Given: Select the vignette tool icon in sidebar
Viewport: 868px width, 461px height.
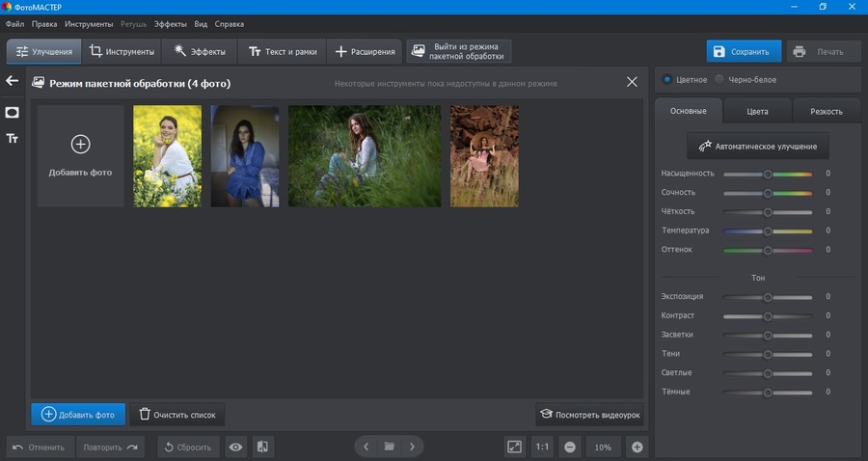Looking at the screenshot, I should (x=13, y=112).
